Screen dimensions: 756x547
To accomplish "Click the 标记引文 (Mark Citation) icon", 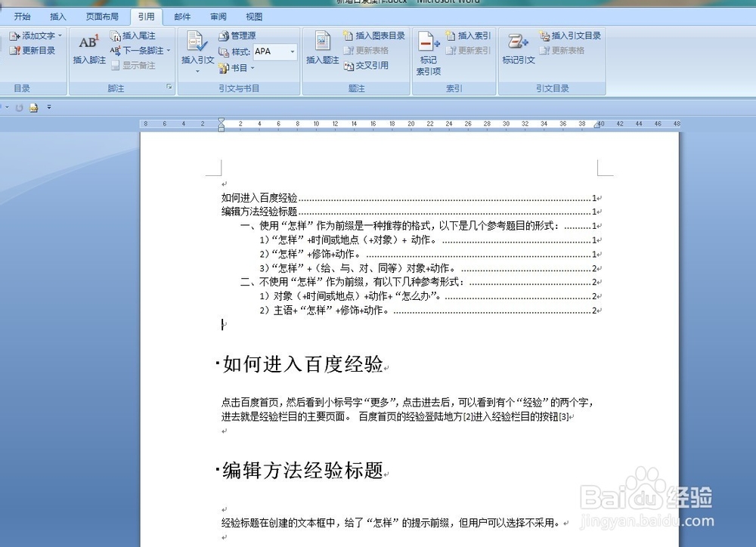I will click(519, 48).
